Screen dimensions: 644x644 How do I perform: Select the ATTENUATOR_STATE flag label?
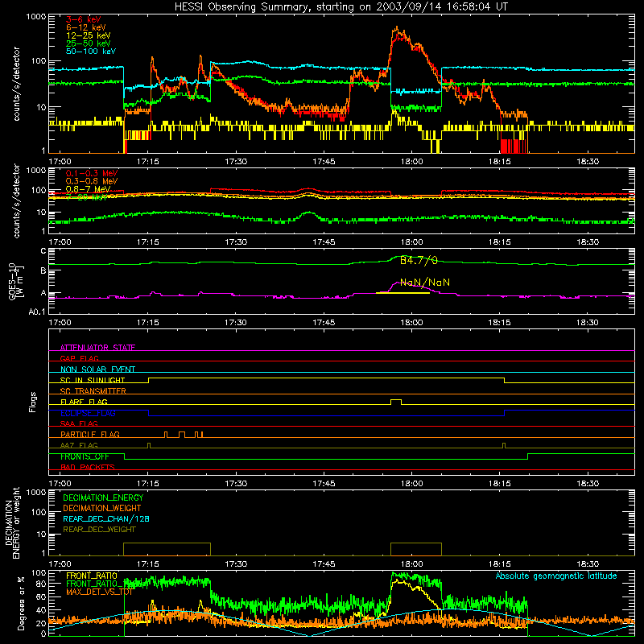[97, 348]
